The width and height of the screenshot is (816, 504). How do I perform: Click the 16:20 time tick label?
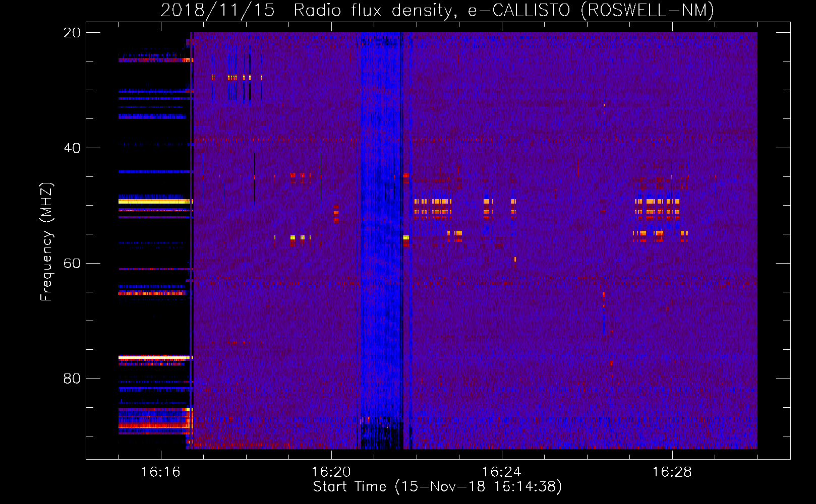pyautogui.click(x=331, y=472)
